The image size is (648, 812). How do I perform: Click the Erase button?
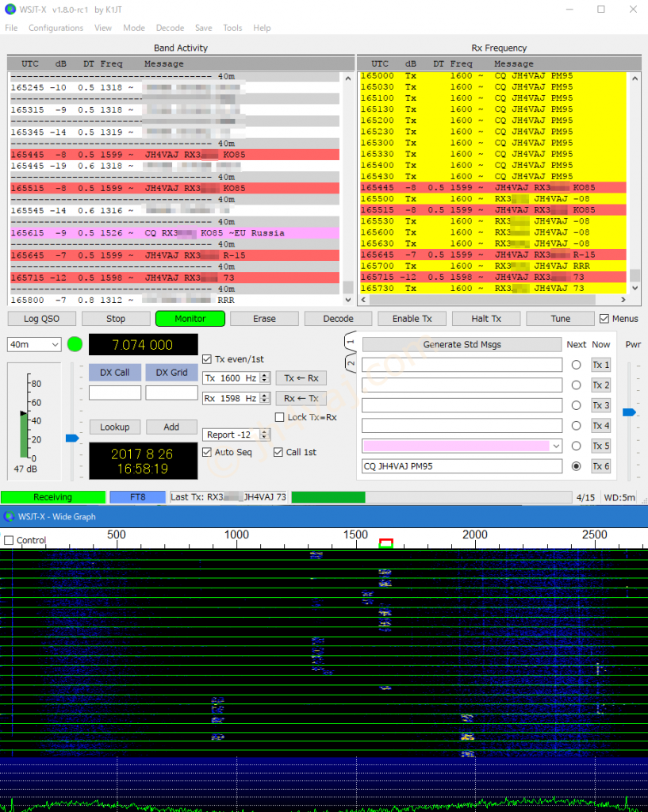[x=264, y=319]
